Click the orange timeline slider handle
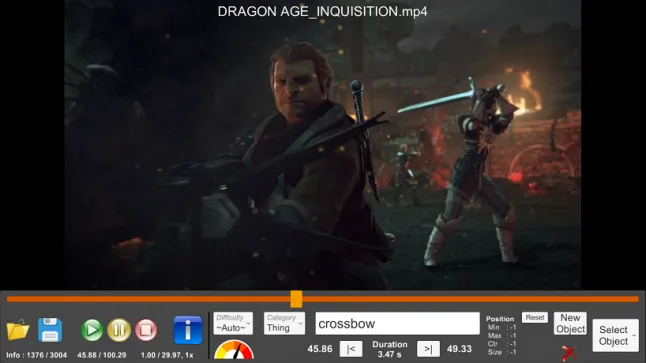 [296, 299]
